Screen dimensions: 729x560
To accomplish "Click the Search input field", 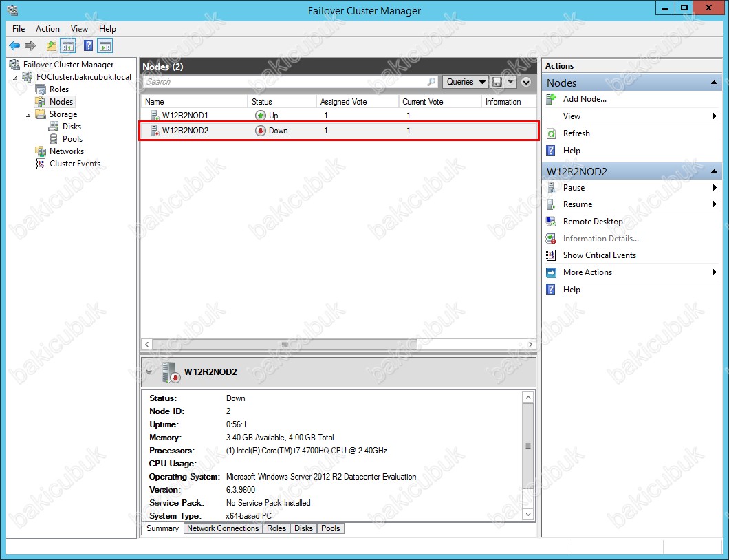I will click(292, 82).
